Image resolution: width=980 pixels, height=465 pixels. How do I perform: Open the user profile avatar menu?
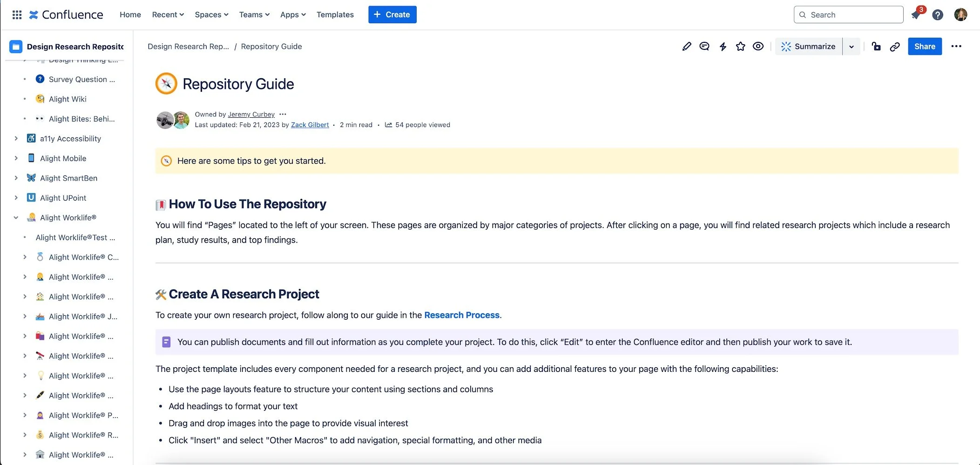[960, 15]
